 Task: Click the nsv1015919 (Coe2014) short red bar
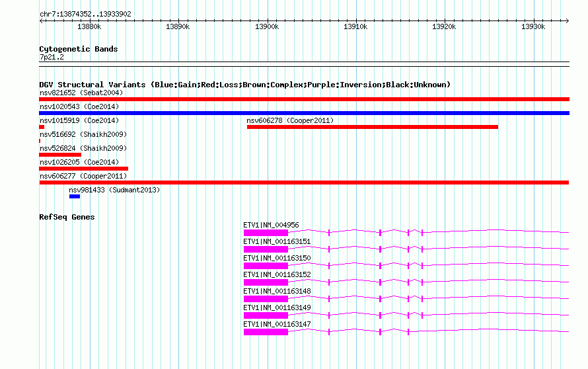tap(42, 127)
